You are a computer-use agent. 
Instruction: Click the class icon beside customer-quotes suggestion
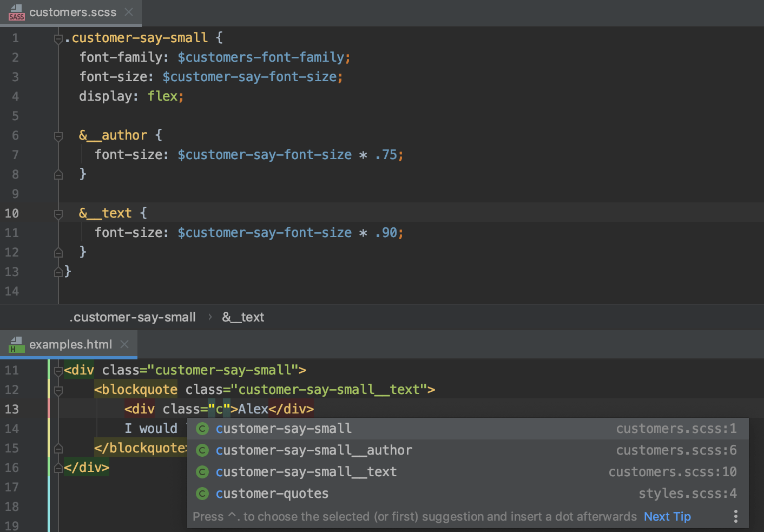[x=202, y=493]
